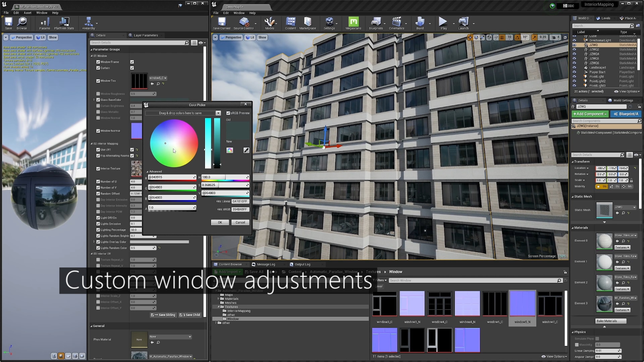Start Play in editor with the Play icon
Screen dimensions: 644x362
click(443, 22)
